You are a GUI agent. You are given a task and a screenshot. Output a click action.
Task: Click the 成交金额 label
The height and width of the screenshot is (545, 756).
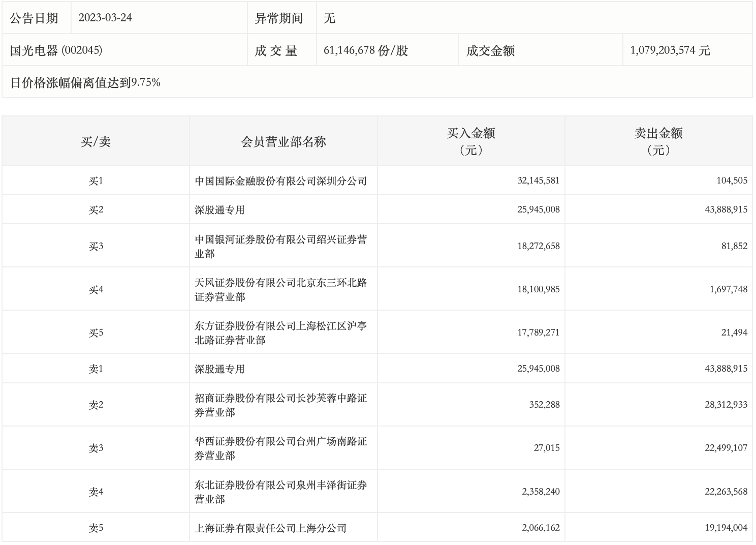[491, 50]
